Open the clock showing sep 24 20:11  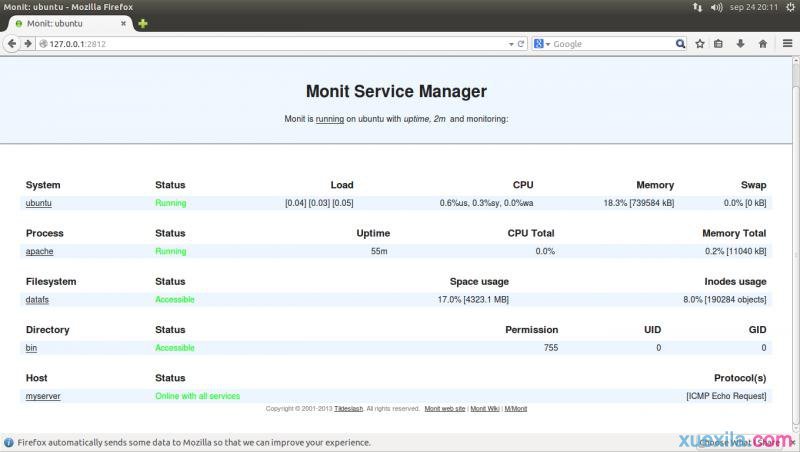pos(754,7)
